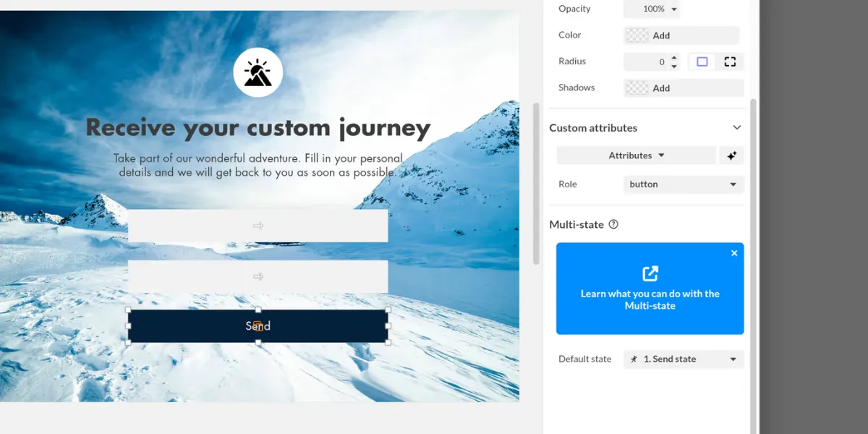868x434 pixels.
Task: Select uniform corner radius icon
Action: coord(702,62)
